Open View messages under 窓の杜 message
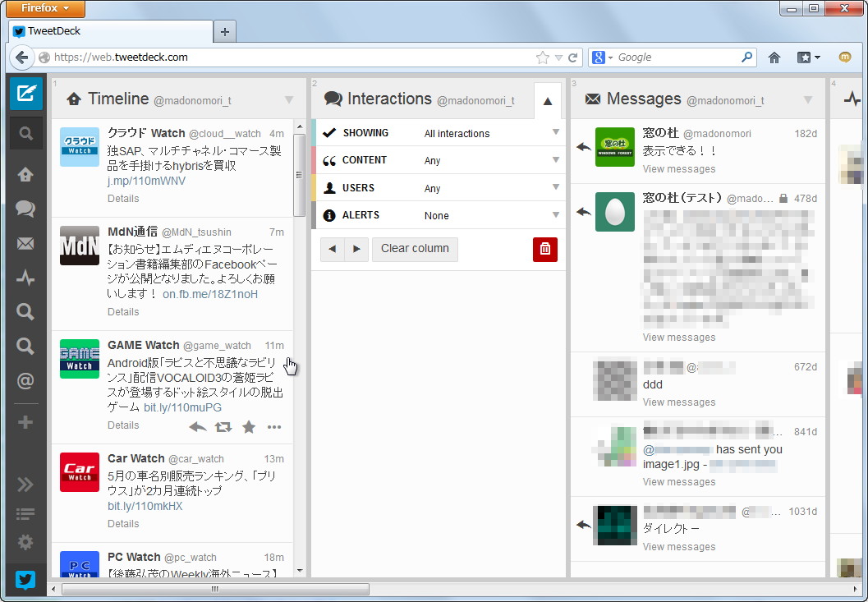Viewport: 868px width, 602px height. [x=678, y=168]
